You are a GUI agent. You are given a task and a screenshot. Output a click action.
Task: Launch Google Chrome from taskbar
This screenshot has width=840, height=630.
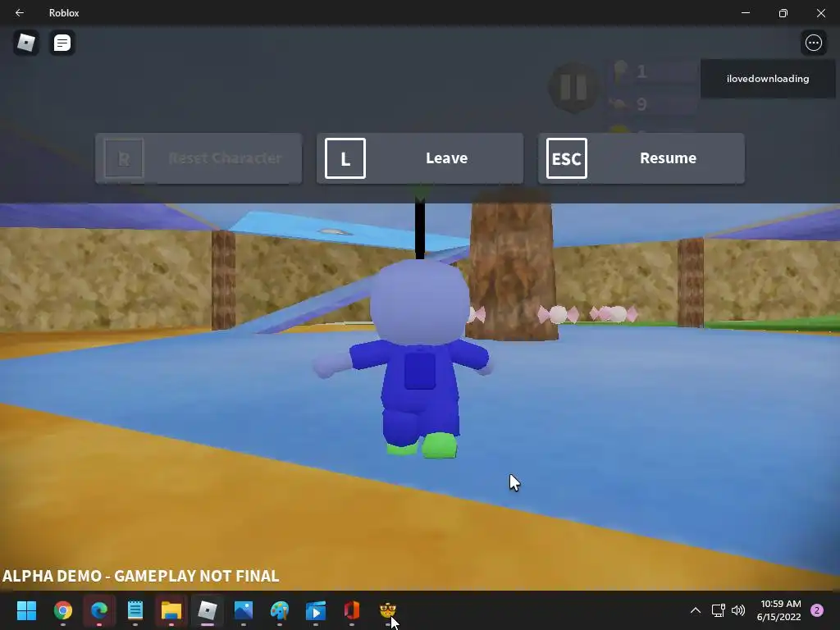[62, 610]
